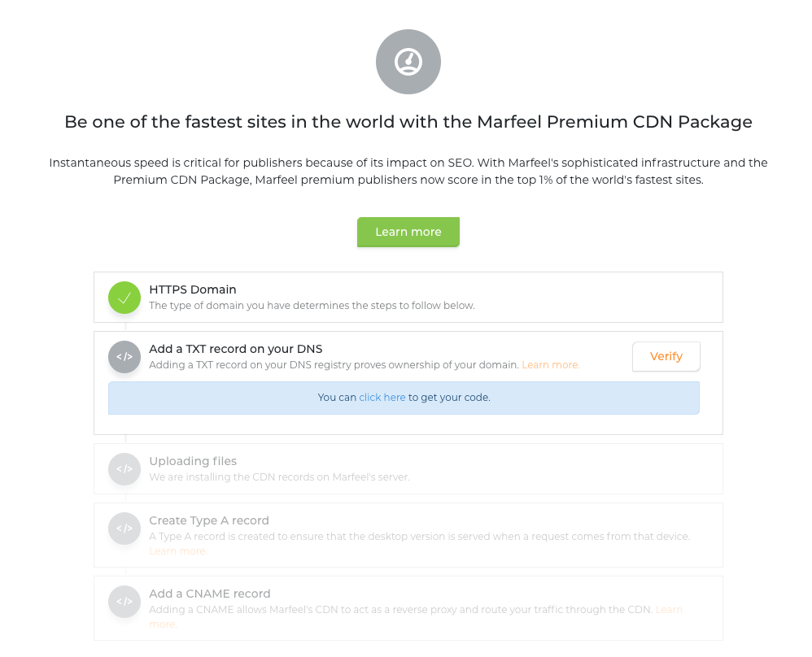Select the Uploading files step heading
This screenshot has height=657, width=812.
coord(193,461)
